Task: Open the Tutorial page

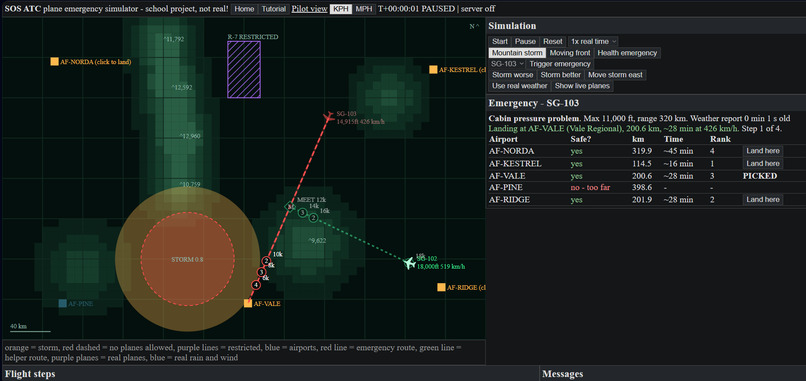Action: click(x=273, y=9)
